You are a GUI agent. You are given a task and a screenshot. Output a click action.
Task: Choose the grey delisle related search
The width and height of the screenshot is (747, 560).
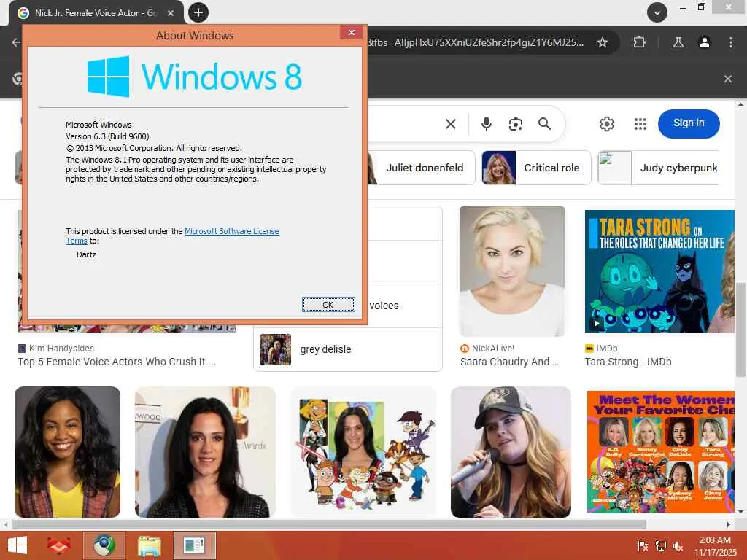tap(348, 349)
